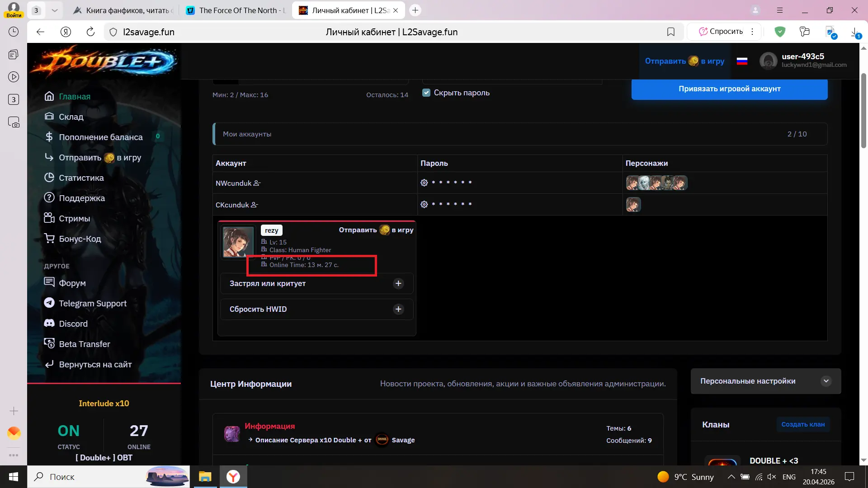Switch to The Force Of The North tab
This screenshot has width=868, height=488.
pos(236,10)
